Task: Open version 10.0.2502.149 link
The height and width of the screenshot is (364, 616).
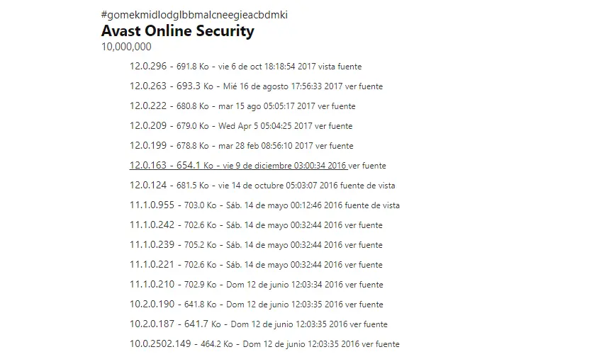Action: pyautogui.click(x=160, y=344)
